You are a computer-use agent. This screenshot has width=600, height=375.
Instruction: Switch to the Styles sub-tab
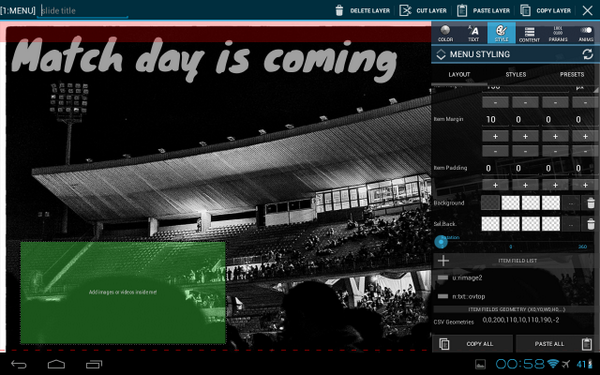tap(516, 74)
